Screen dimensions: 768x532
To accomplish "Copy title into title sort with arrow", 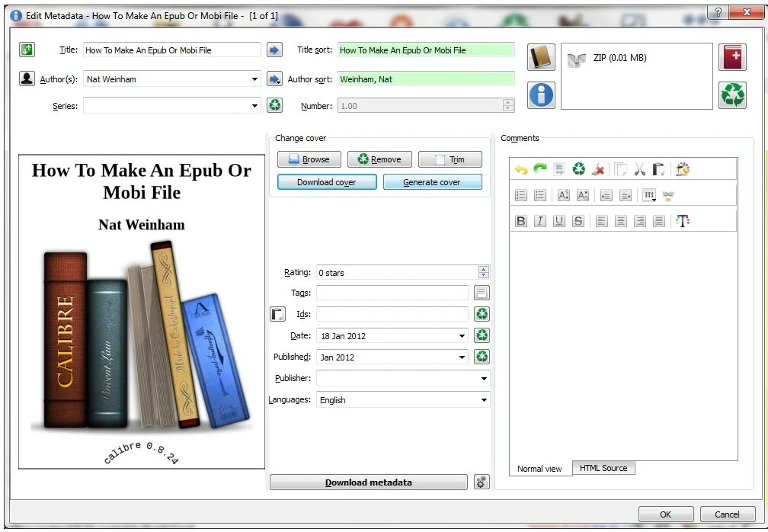I will point(274,50).
